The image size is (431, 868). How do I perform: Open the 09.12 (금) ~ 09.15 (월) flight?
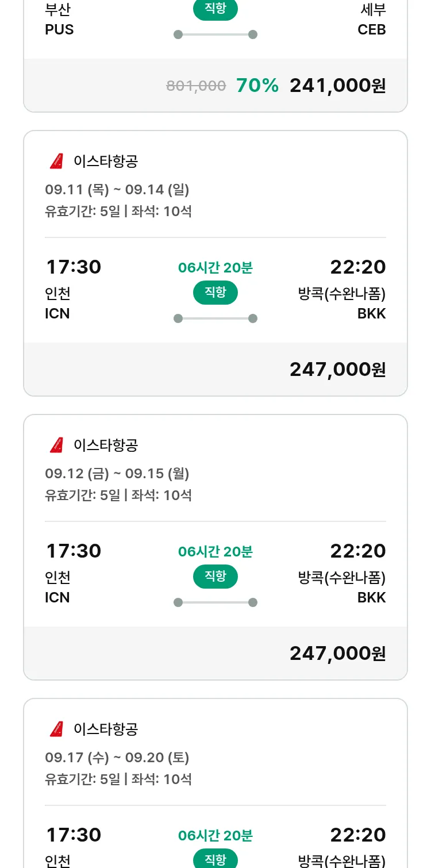(117, 474)
